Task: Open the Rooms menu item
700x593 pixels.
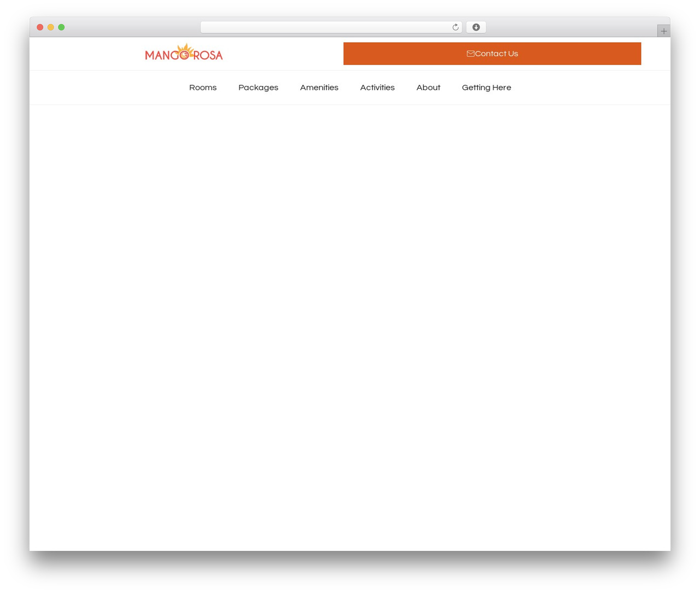Action: 203,88
